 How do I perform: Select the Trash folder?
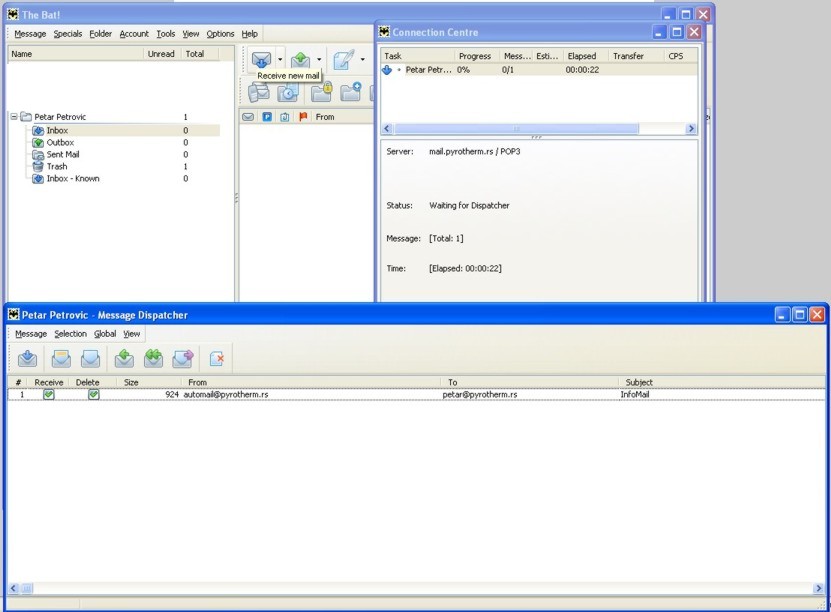click(57, 166)
